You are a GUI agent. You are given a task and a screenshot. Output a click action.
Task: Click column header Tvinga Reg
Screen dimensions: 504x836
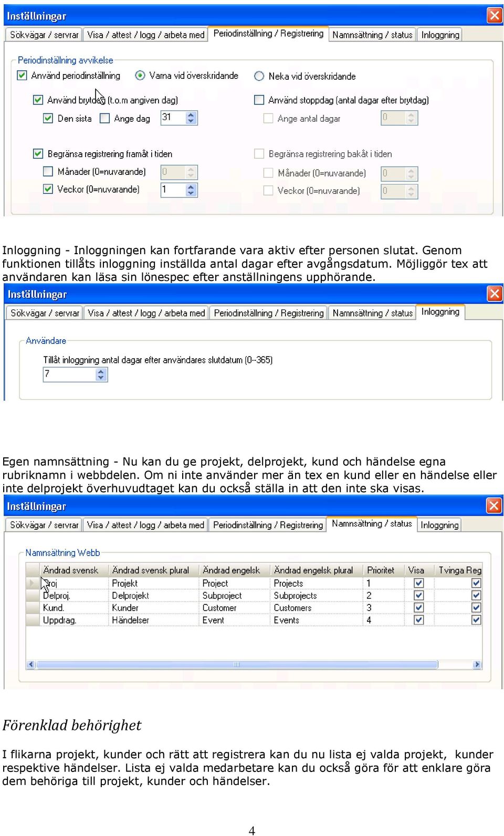[x=458, y=570]
